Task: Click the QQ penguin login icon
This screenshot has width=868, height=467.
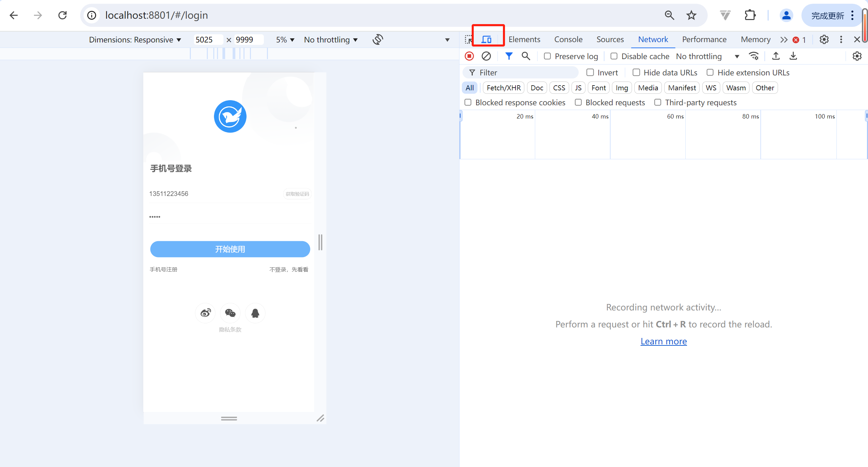Action: coord(255,313)
